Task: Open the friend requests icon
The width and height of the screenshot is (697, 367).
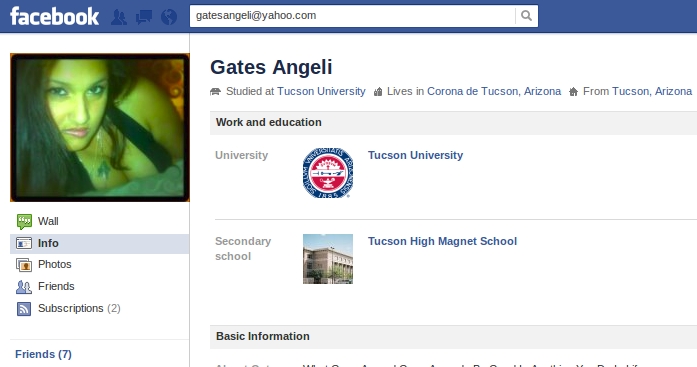Action: pyautogui.click(x=119, y=17)
